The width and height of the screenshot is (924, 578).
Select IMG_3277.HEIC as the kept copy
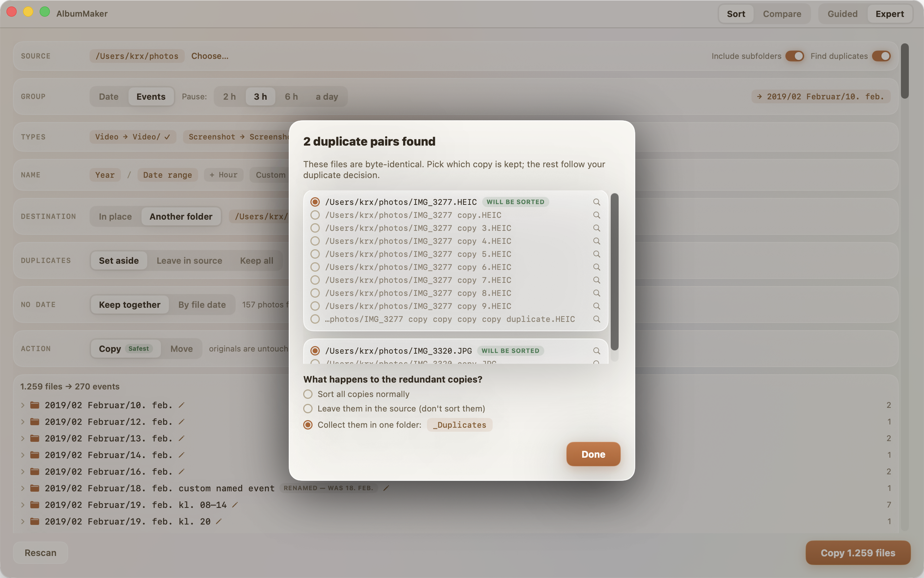pyautogui.click(x=315, y=202)
